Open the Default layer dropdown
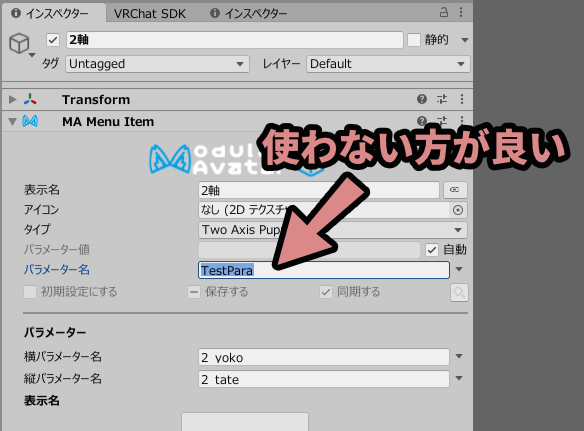The image size is (584, 431). [x=388, y=64]
